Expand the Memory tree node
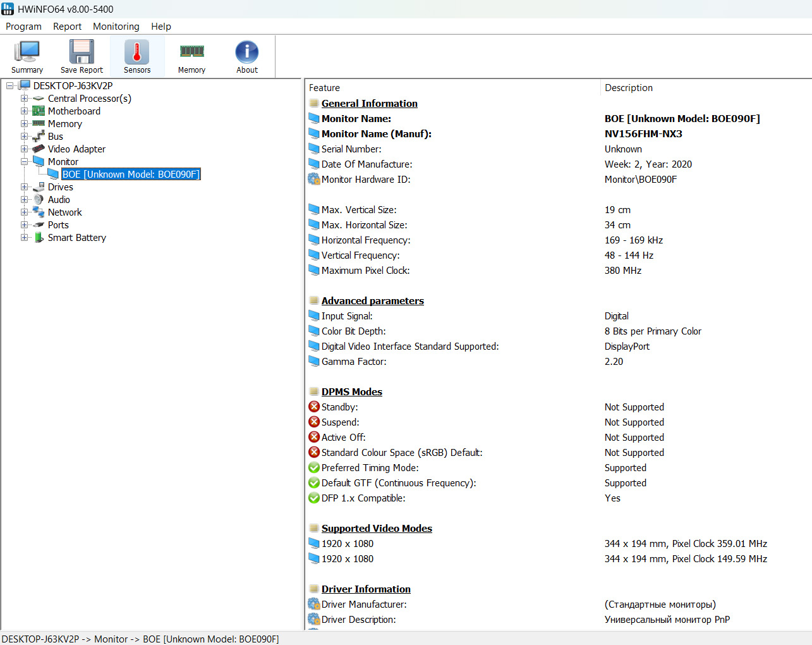 pos(24,123)
